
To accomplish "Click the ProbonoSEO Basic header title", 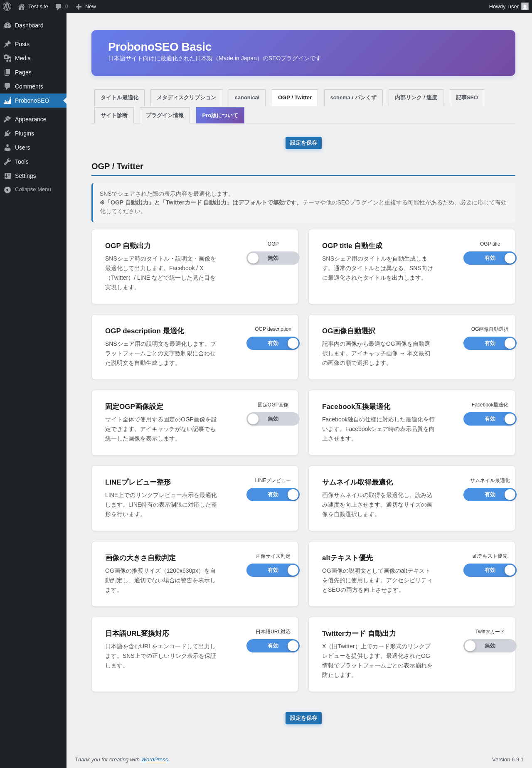I will [160, 47].
